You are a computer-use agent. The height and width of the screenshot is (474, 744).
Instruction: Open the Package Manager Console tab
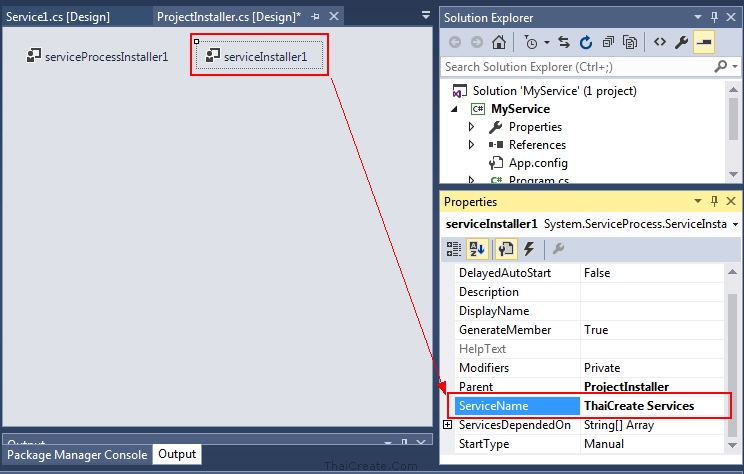click(x=77, y=455)
